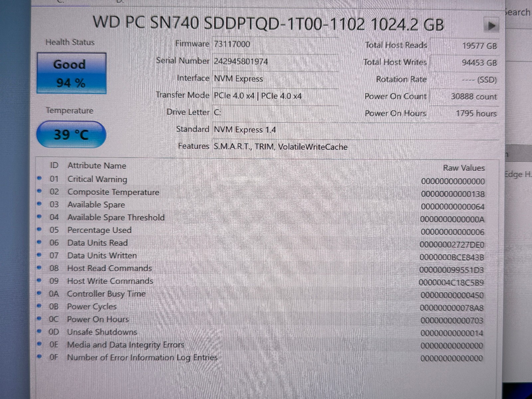Click the Interface field NVM Express
Viewport: 532px width, 399px height.
tap(275, 79)
